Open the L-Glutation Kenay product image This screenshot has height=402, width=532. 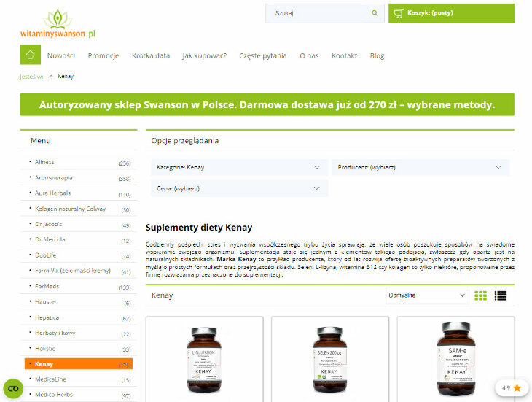click(x=204, y=360)
